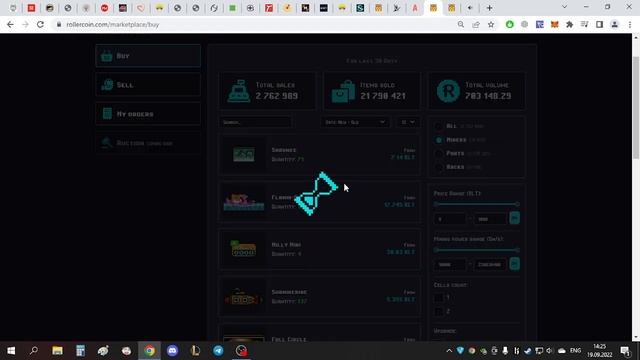640x360 pixels.
Task: Open the Extensions puzzle menu
Action: (x=569, y=24)
